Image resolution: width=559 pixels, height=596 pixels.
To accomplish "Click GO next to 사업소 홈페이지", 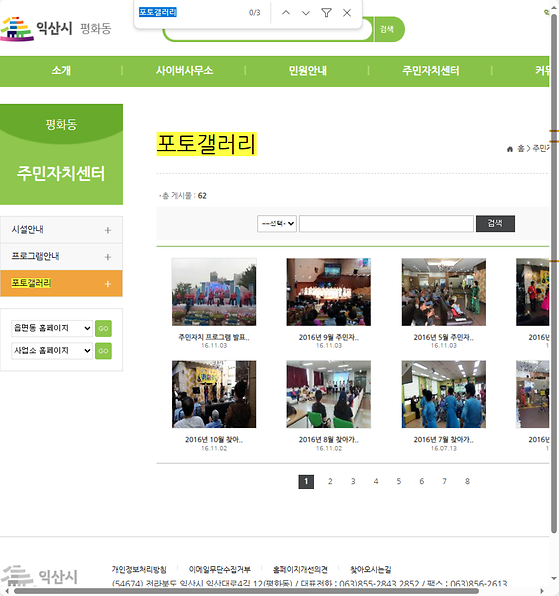I will click(103, 351).
